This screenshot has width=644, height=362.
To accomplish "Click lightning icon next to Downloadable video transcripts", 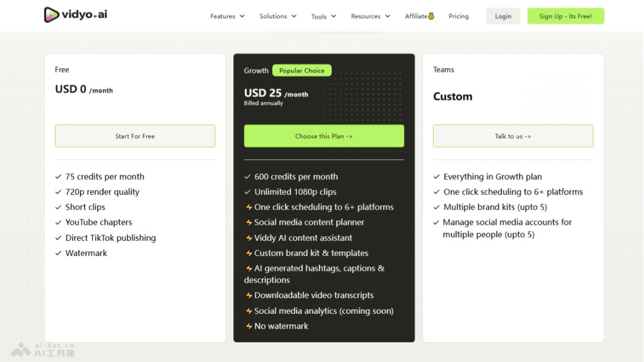I will pos(249,295).
